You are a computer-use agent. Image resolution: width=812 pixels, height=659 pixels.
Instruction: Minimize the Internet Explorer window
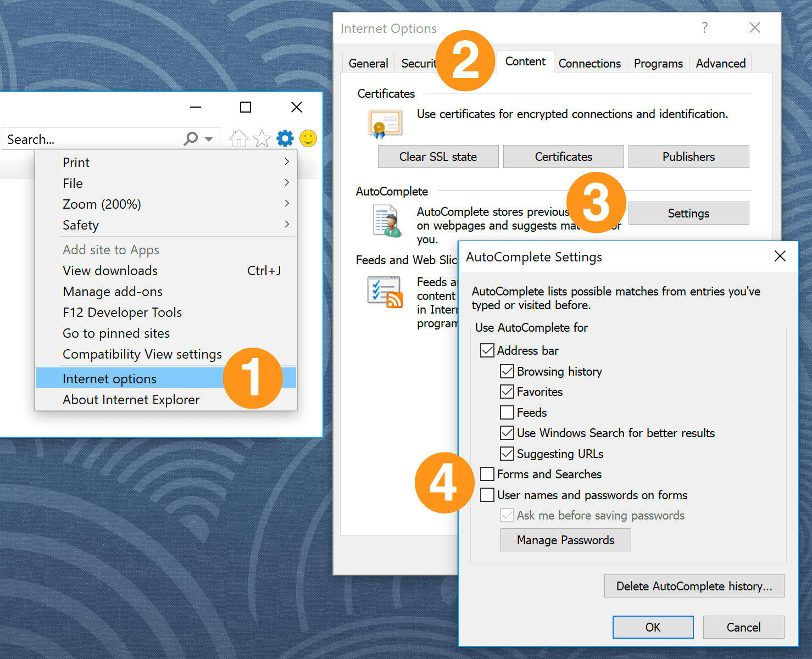point(196,107)
